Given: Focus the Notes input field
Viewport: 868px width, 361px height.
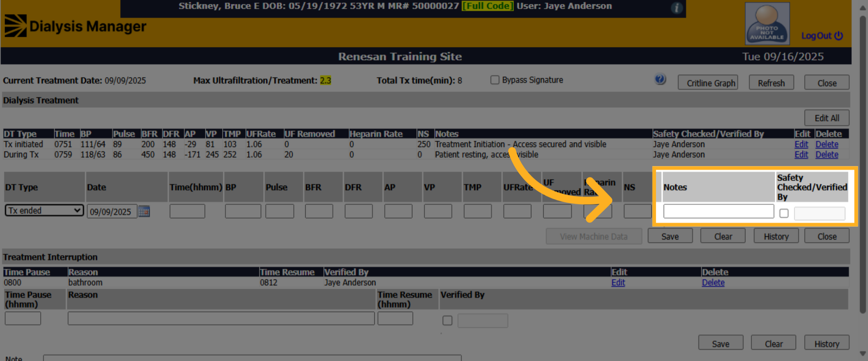Looking at the screenshot, I should click(x=719, y=211).
